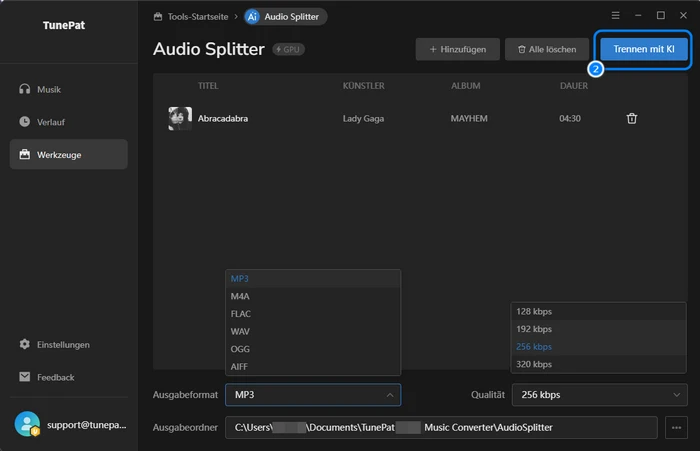
Task: Click the Abracadabra album cover thumbnail
Action: pyautogui.click(x=180, y=118)
